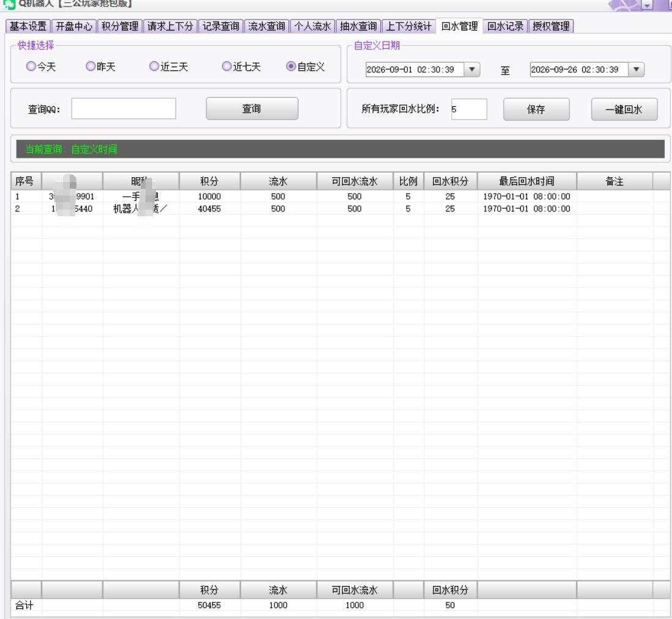Select the cell with 积分 10000
This screenshot has width=672, height=619.
[210, 197]
